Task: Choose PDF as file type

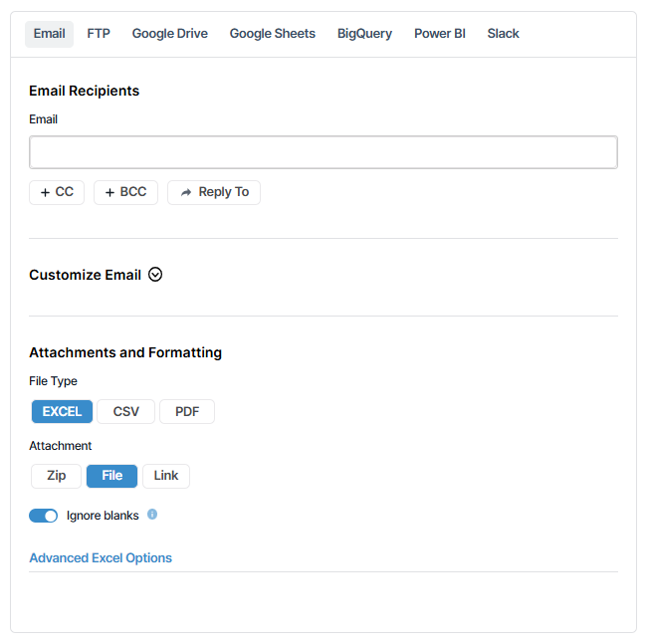Action: pos(187,412)
